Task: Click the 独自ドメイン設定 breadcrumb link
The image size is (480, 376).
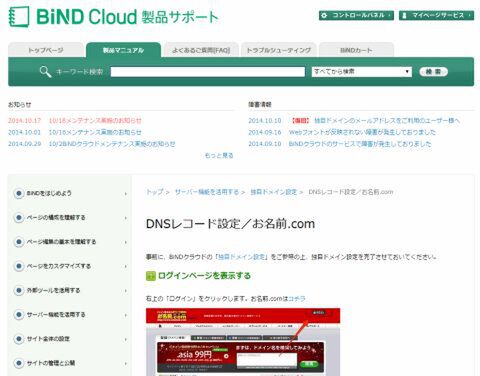Action: point(273,192)
